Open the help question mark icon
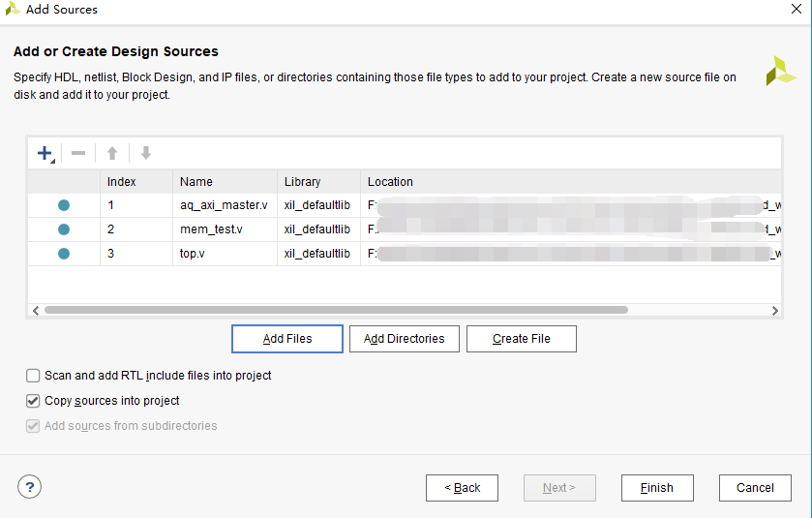Image resolution: width=812 pixels, height=518 pixels. 29,487
